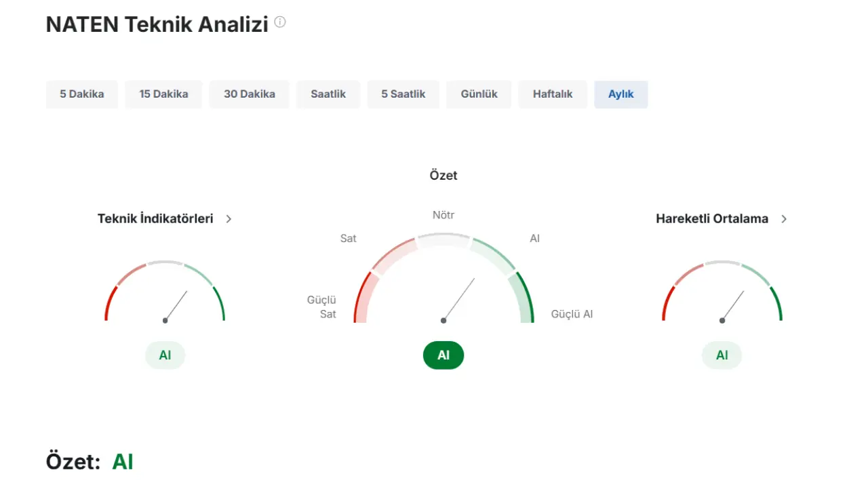
Task: Switch to 30 Dakika timeframe
Action: pos(250,94)
